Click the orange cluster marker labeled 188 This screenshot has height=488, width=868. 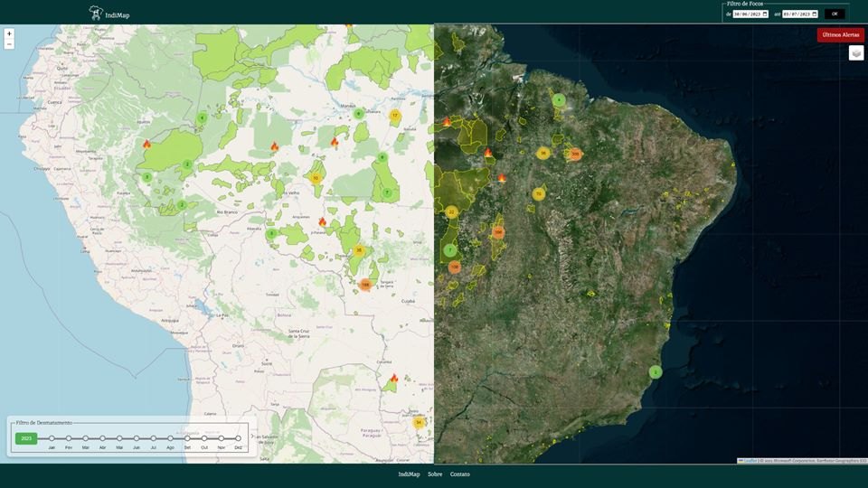point(365,284)
